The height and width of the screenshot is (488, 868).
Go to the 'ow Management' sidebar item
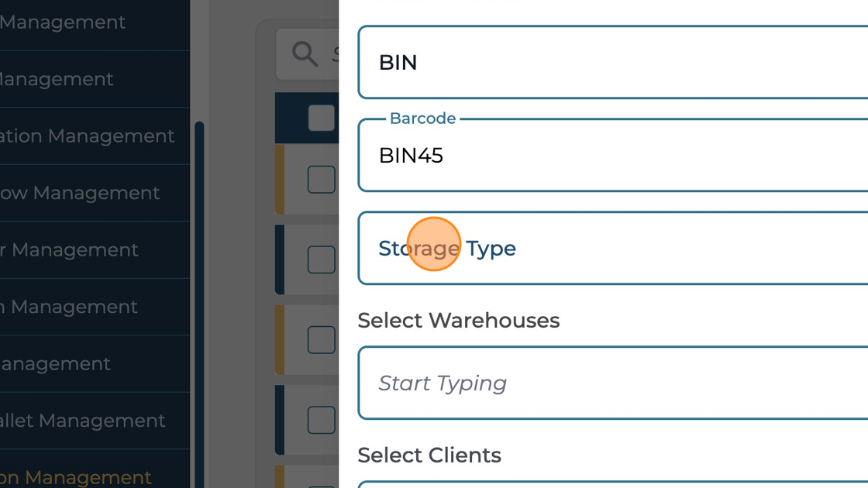80,193
